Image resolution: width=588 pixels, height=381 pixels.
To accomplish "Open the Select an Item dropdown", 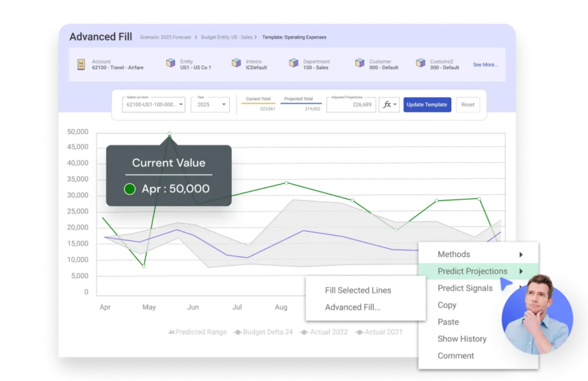I will point(153,105).
